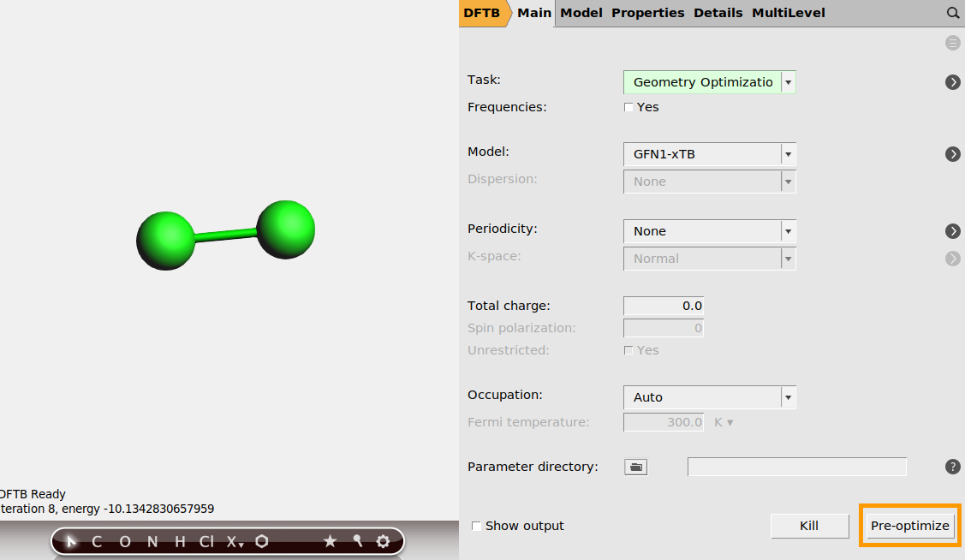This screenshot has width=965, height=560.
Task: Click the Total charge input field
Action: (664, 306)
